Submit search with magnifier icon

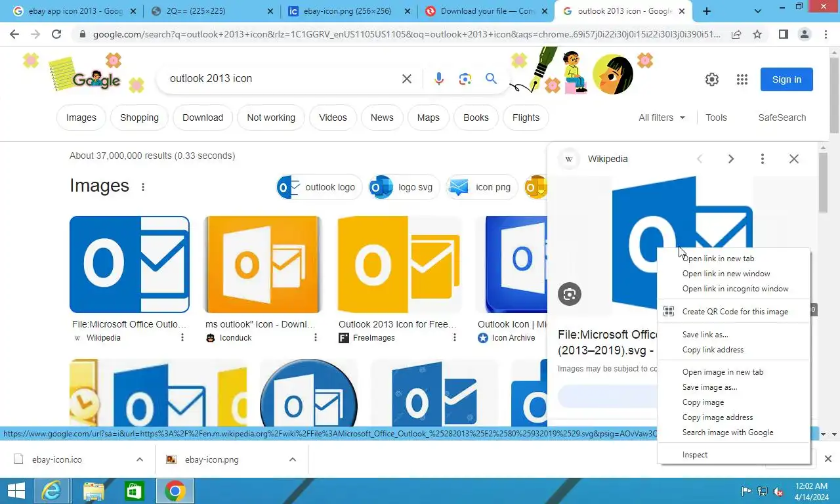491,79
